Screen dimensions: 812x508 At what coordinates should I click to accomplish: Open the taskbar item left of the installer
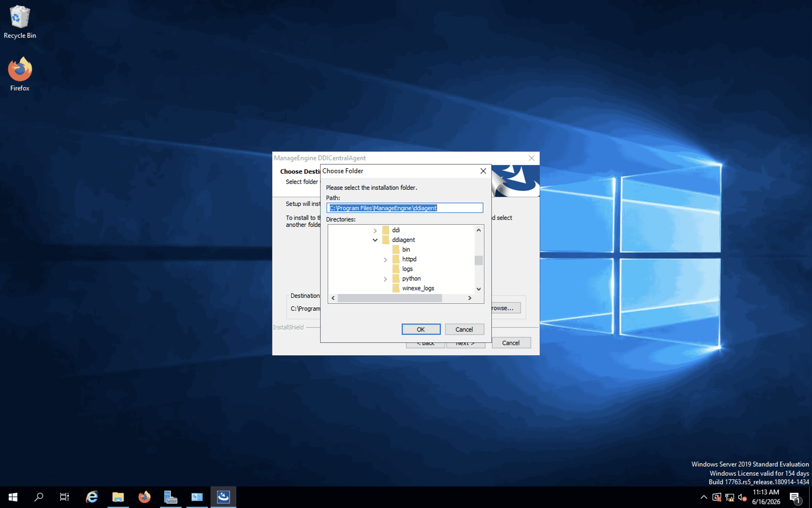197,497
